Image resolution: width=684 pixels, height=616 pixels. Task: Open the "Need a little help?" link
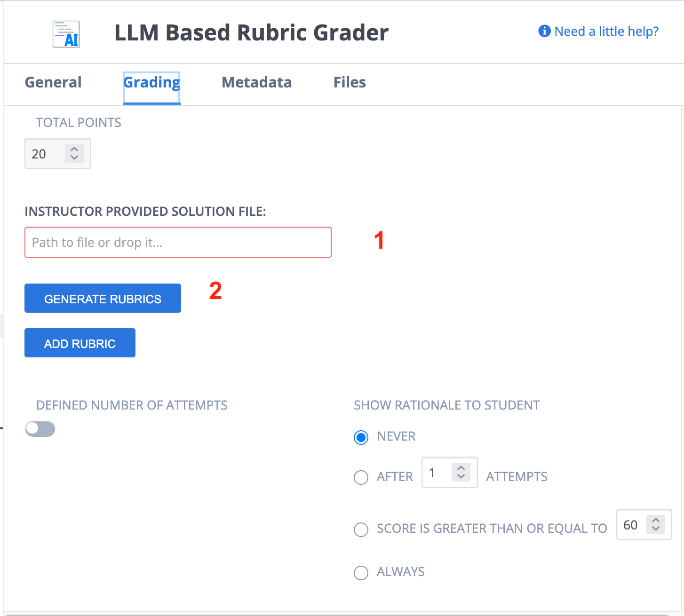pos(606,32)
